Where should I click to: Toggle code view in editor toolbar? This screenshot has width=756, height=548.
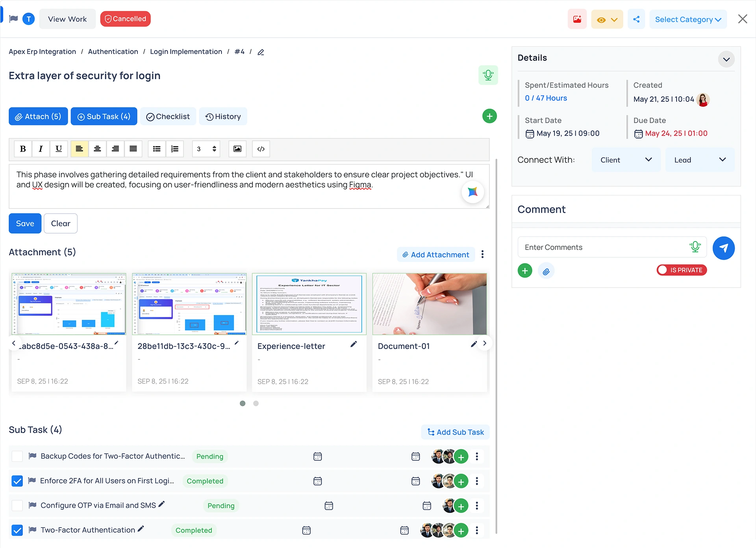[261, 149]
